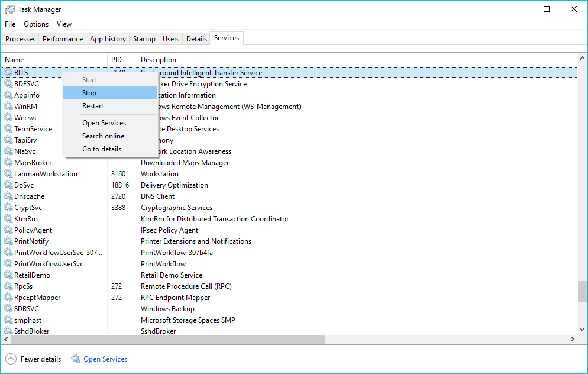
Task: Click the gear icon beside BITS service
Action: click(x=8, y=73)
